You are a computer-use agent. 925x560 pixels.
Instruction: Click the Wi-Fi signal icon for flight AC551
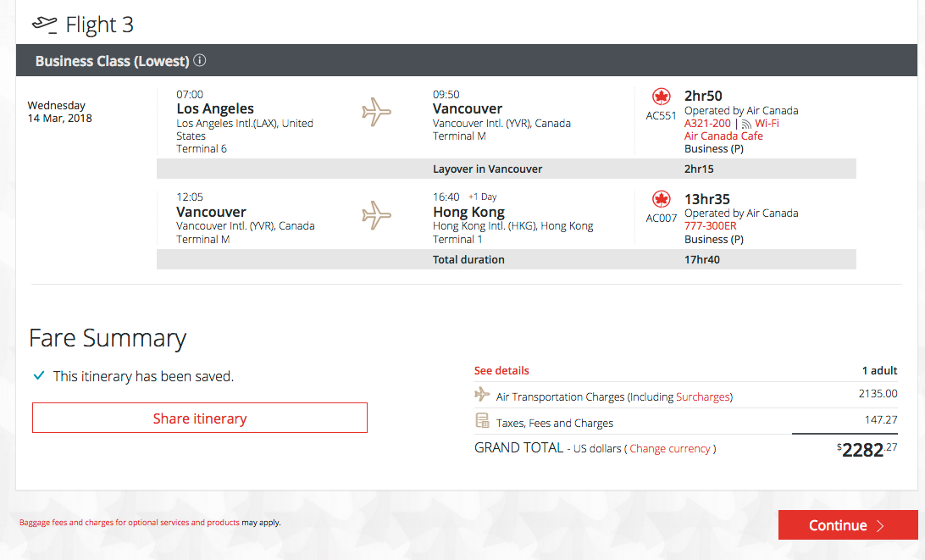tap(746, 124)
